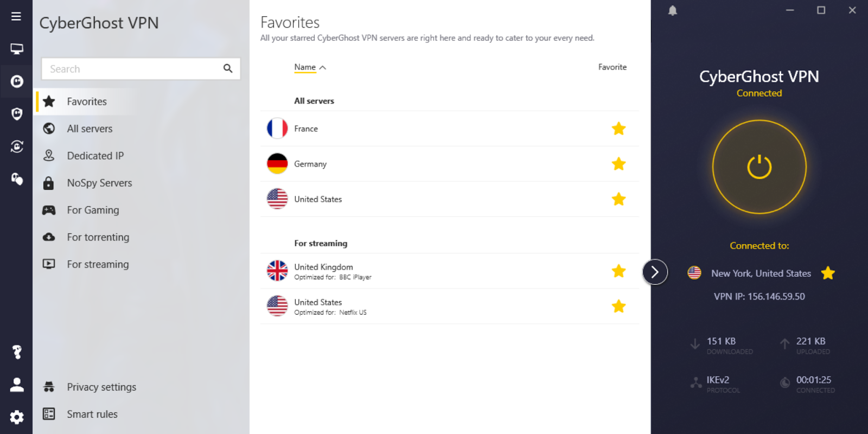Remove United Kingdom streaming favorite star
Viewport: 868px width, 434px height.
point(618,271)
